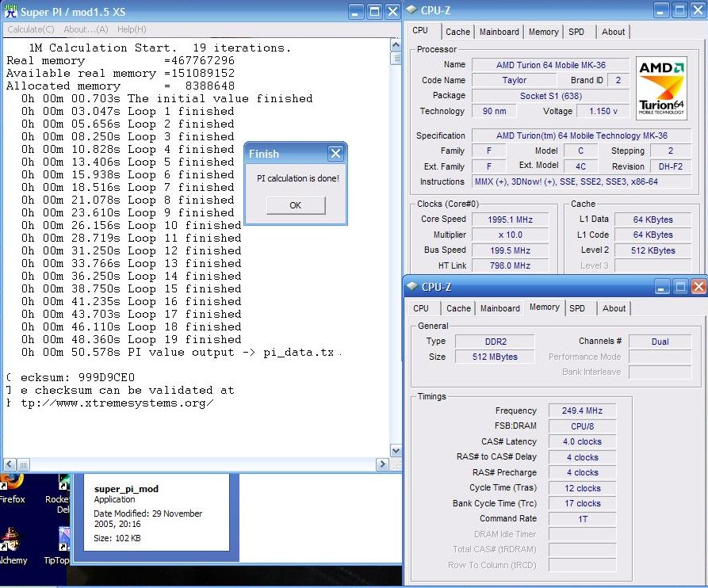Switch to CPU tab in lower CPU-Z
Image resolution: width=708 pixels, height=588 pixels.
click(421, 309)
